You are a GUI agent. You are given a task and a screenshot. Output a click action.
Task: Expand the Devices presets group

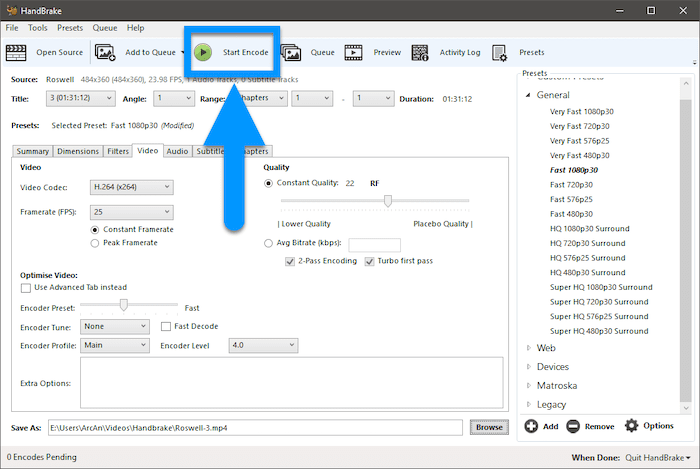click(529, 366)
